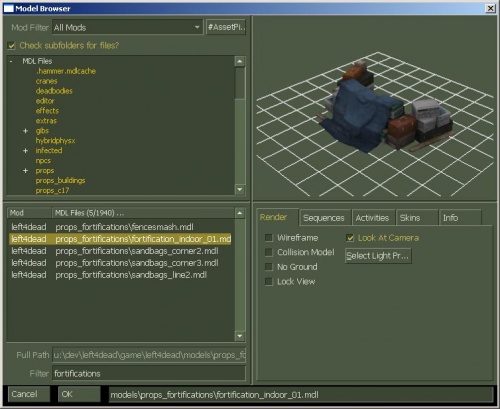Expand the infected folder

pyautogui.click(x=25, y=151)
